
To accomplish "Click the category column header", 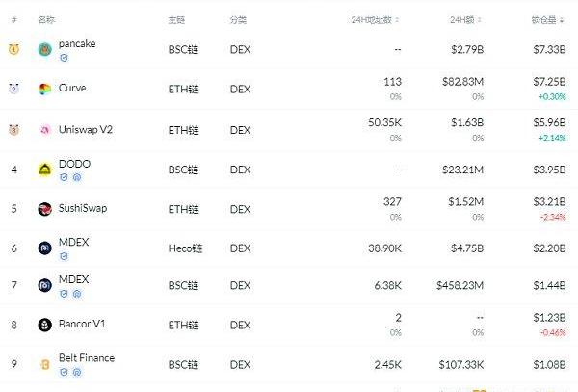I will 238,20.
